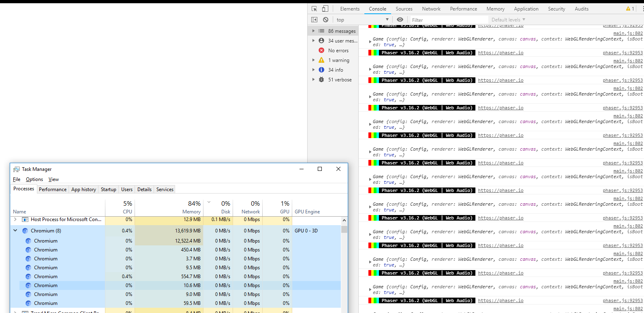This screenshot has width=644, height=313.
Task: Sort processes by the CPU column header
Action: [120, 207]
